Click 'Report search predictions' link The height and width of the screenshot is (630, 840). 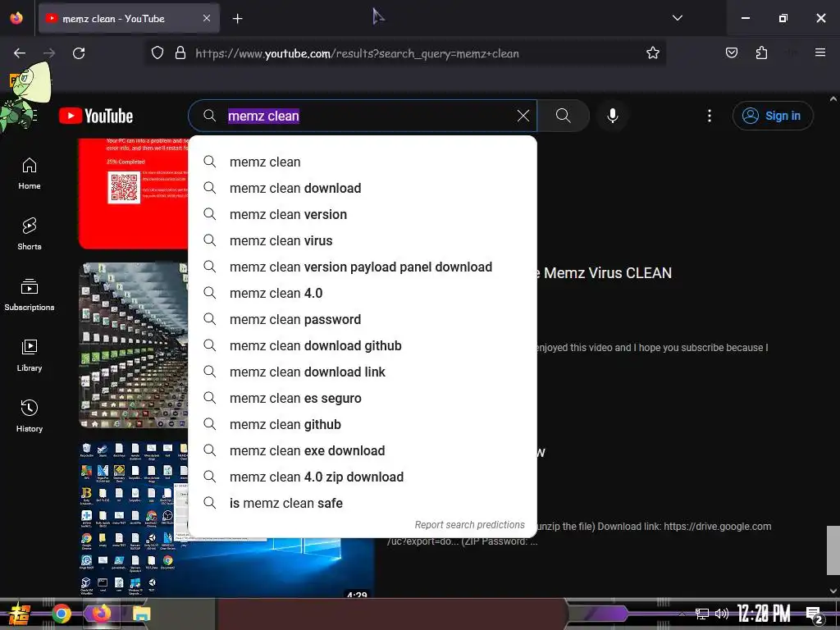tap(470, 525)
